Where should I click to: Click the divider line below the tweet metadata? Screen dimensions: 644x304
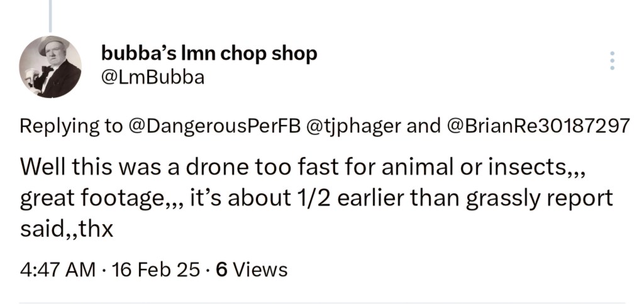coord(323,303)
